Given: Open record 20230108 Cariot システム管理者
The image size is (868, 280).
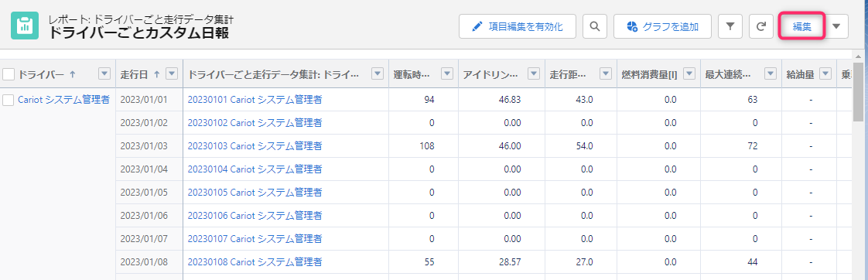Looking at the screenshot, I should 255,262.
